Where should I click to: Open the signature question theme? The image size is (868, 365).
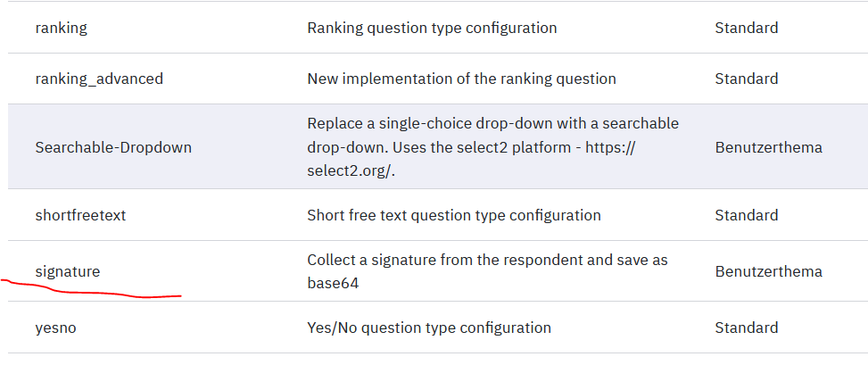click(x=68, y=270)
